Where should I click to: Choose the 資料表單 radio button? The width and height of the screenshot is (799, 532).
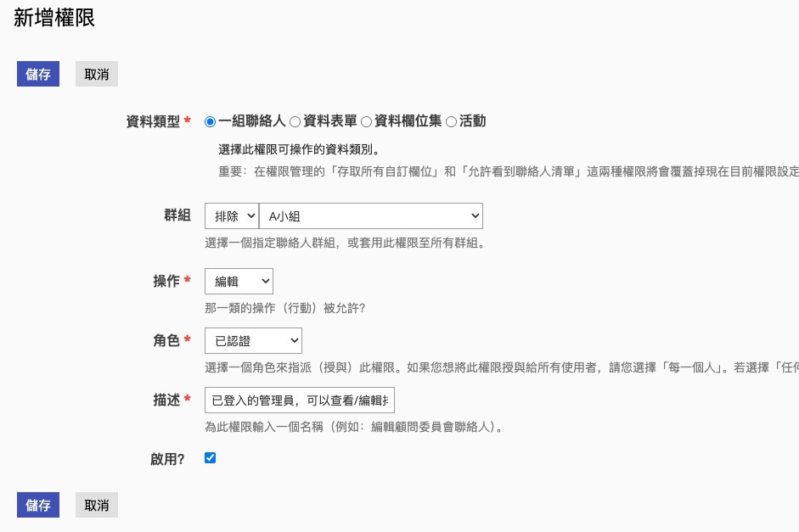click(295, 121)
